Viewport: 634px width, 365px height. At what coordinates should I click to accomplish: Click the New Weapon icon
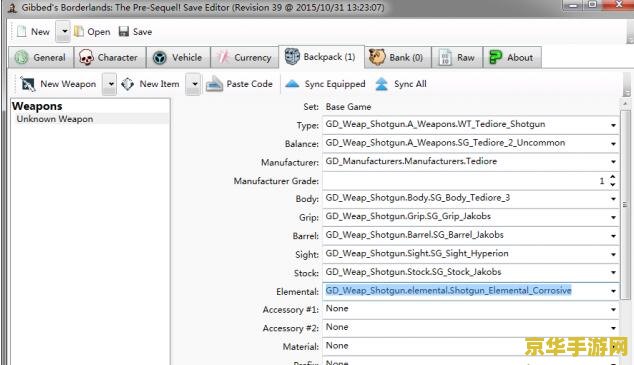[28, 84]
